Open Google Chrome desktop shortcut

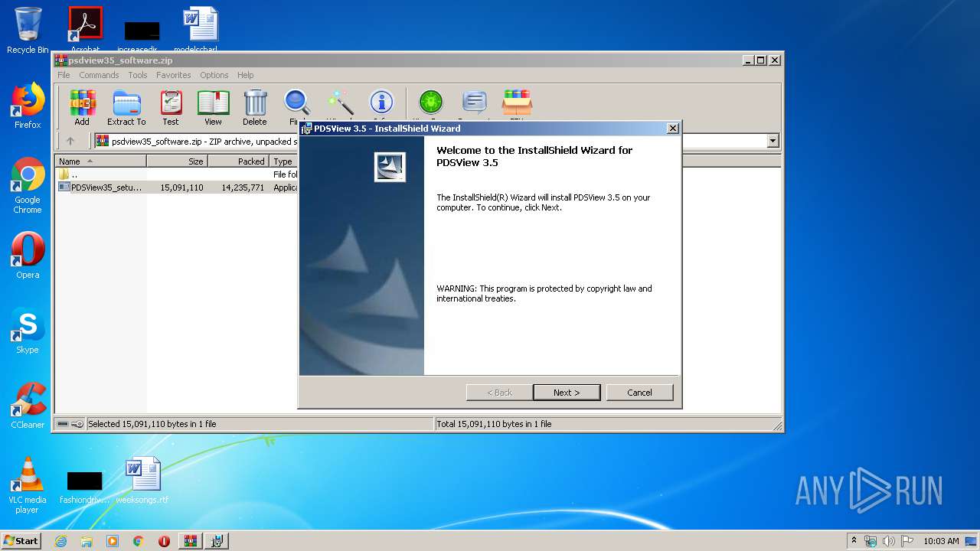coord(28,185)
